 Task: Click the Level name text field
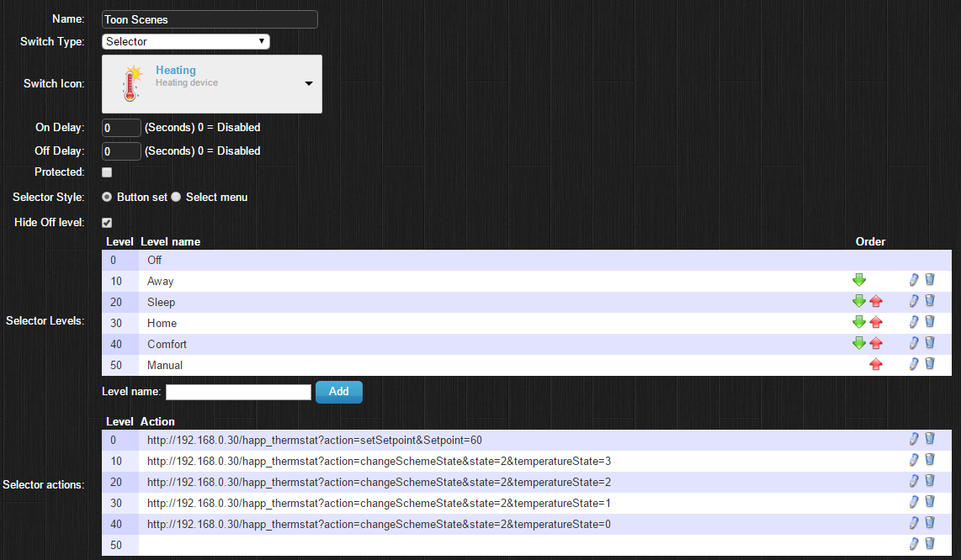pyautogui.click(x=239, y=392)
